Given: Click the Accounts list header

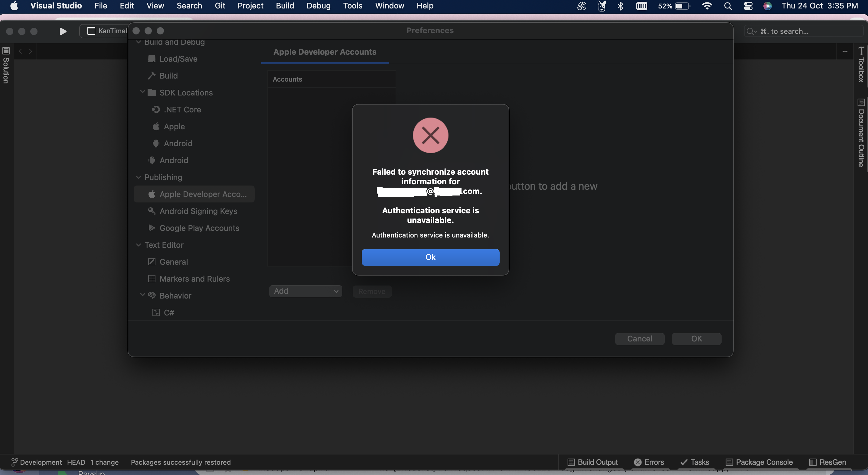Looking at the screenshot, I should click(x=331, y=79).
